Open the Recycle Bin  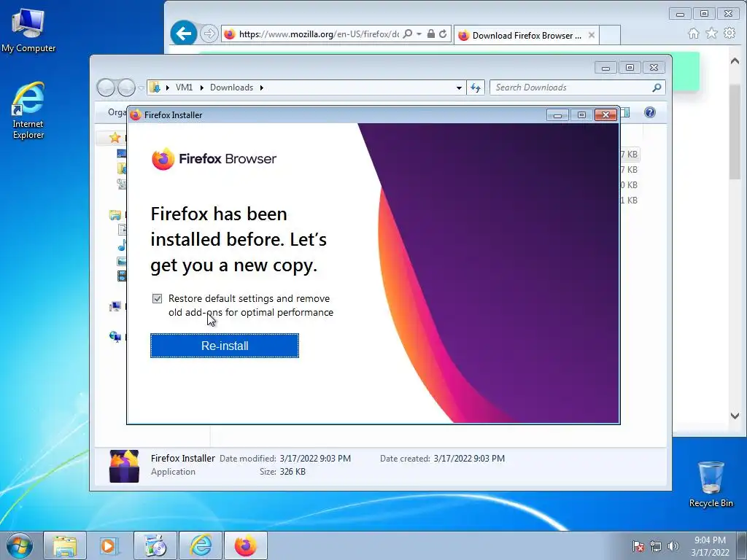[x=711, y=484]
